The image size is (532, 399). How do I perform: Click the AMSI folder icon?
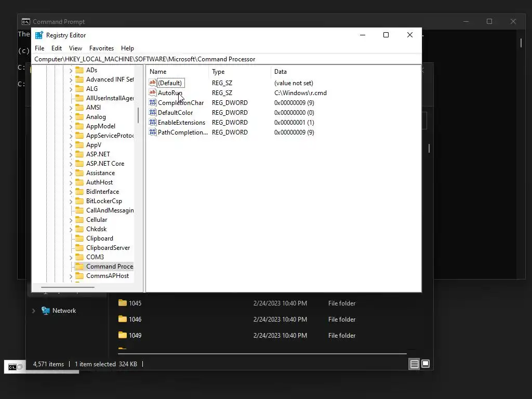click(x=79, y=107)
